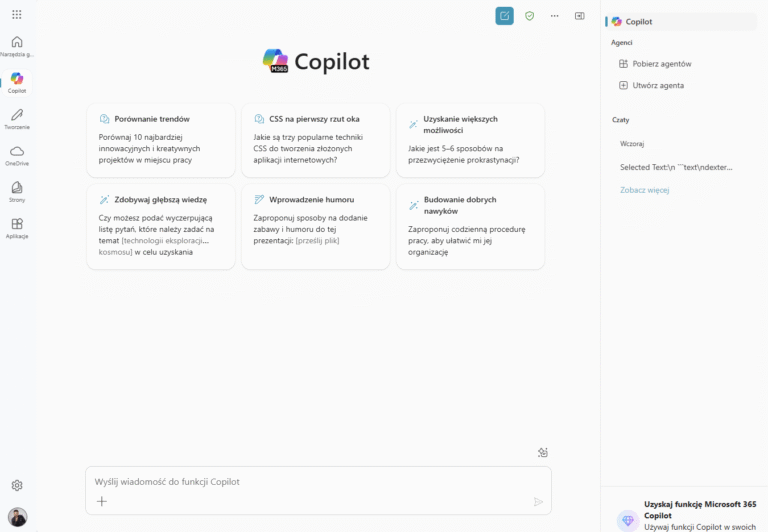Open Strony (Pages) icon in sidebar
The height and width of the screenshot is (532, 768).
pyautogui.click(x=17, y=192)
